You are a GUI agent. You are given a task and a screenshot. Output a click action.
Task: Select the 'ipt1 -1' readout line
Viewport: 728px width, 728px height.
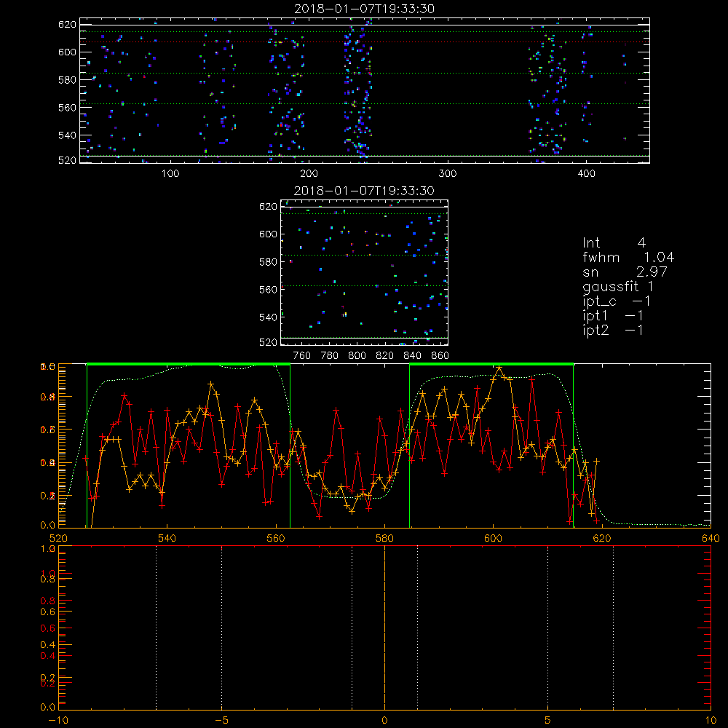coord(613,316)
